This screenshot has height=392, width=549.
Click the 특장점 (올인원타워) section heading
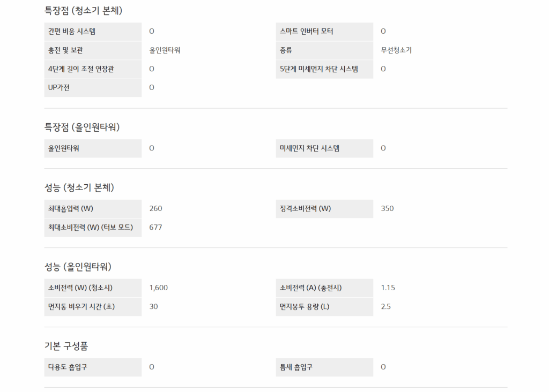82,127
